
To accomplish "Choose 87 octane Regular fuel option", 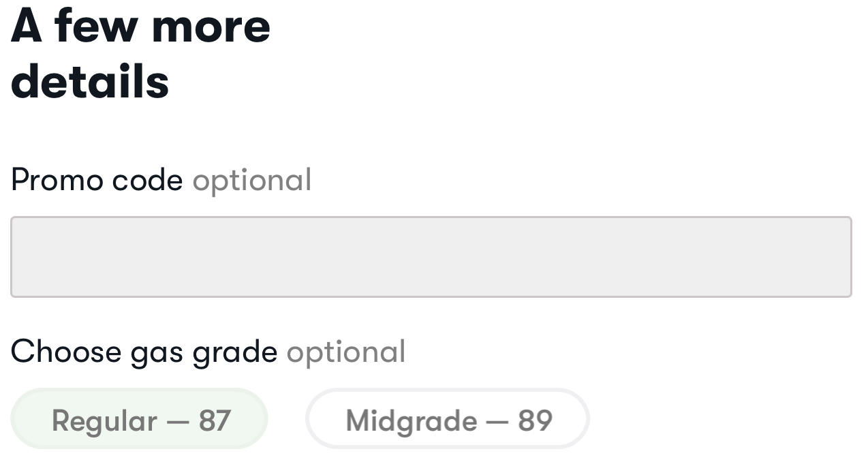I will pos(140,419).
